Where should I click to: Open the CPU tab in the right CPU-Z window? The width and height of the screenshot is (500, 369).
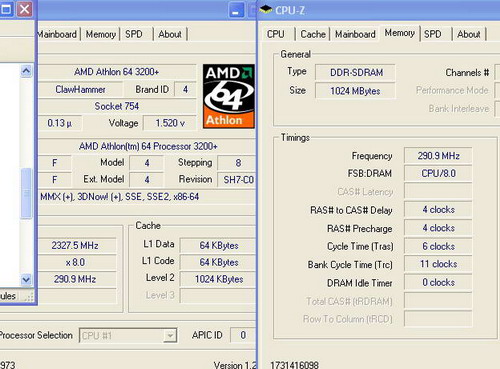276,34
